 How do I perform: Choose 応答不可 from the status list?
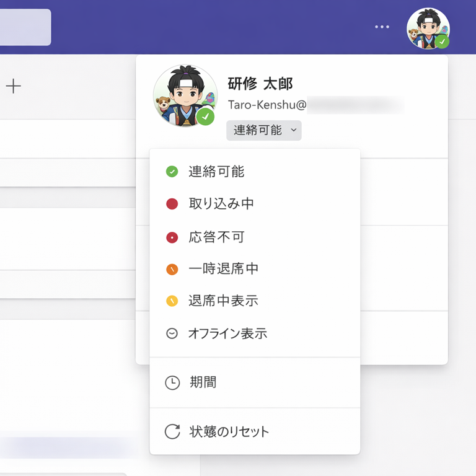(216, 237)
